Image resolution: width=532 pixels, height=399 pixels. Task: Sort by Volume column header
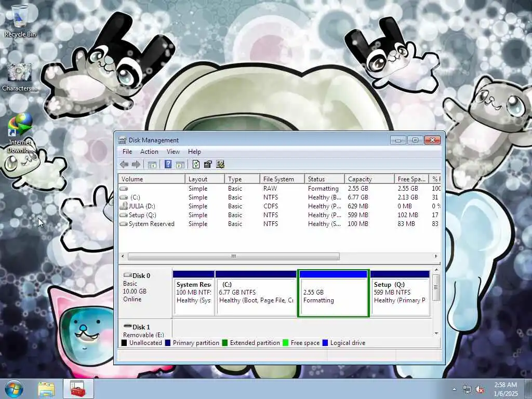point(152,179)
